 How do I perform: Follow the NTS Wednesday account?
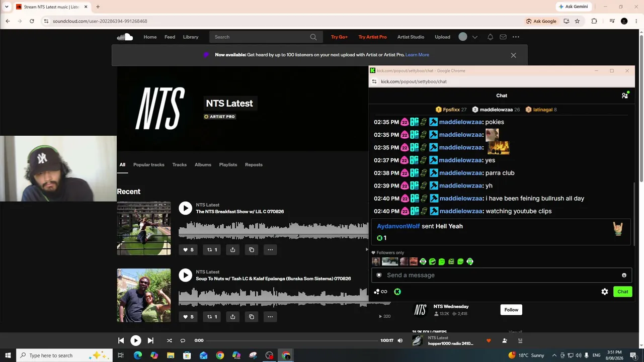[x=511, y=310]
